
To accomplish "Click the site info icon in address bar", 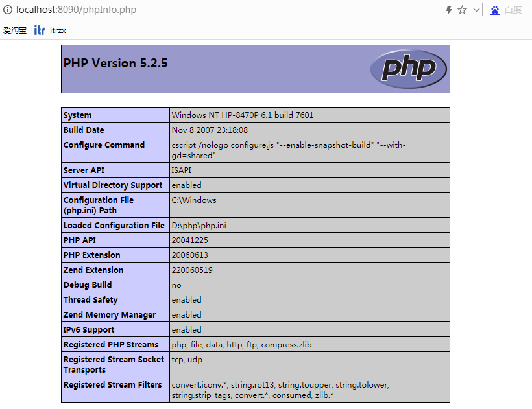I will [8, 10].
